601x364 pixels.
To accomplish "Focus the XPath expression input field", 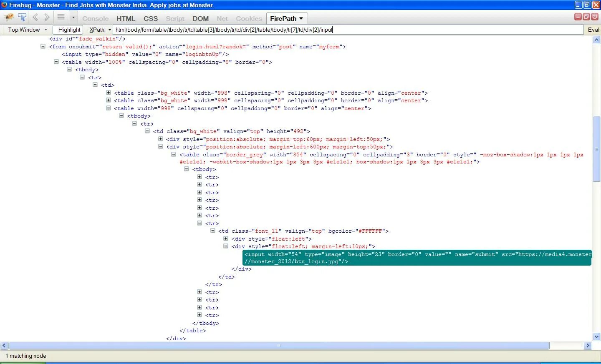I will (x=348, y=30).
